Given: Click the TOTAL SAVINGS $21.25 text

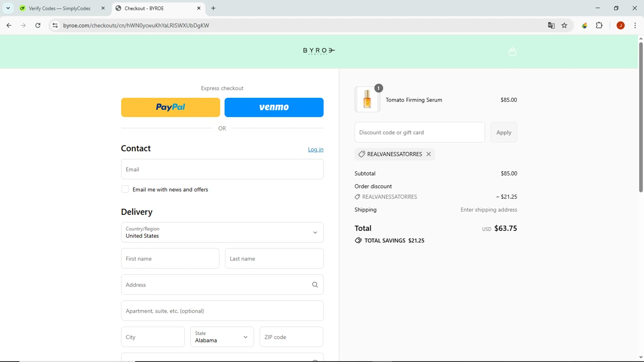Looking at the screenshot, I should tap(394, 241).
